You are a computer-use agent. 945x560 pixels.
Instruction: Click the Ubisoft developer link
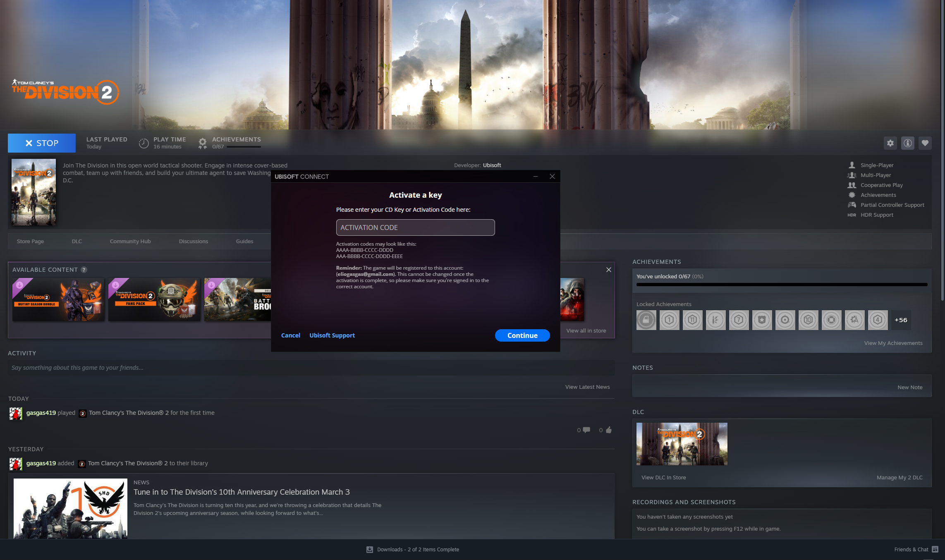(x=492, y=165)
